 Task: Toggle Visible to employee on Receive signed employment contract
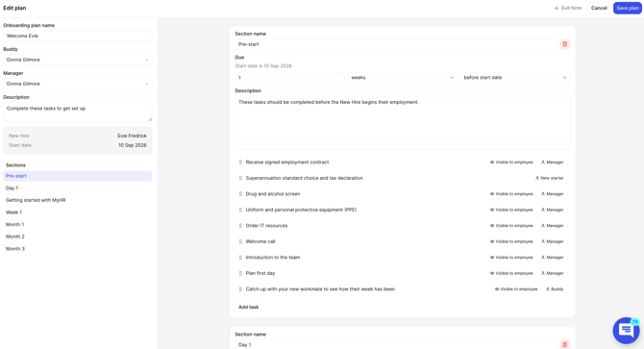point(511,162)
